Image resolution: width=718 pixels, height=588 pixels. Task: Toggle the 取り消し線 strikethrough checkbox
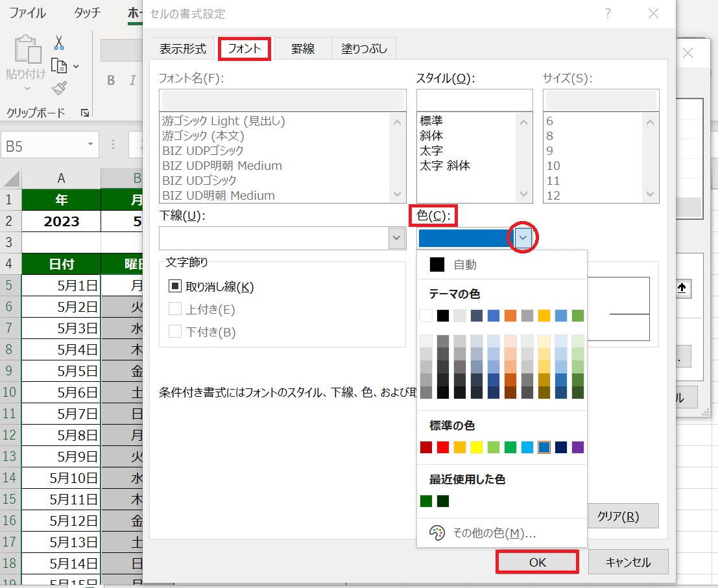tap(175, 286)
